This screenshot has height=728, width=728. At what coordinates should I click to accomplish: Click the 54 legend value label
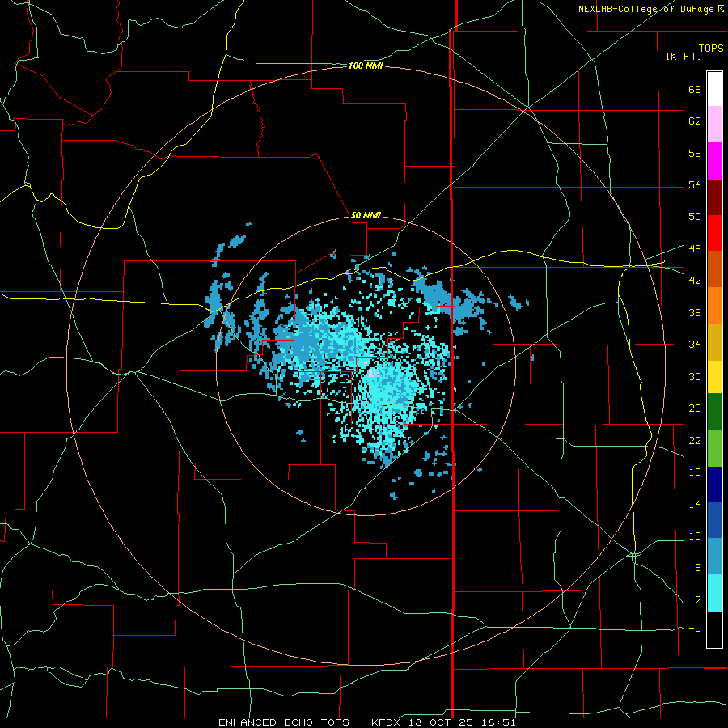pos(695,184)
